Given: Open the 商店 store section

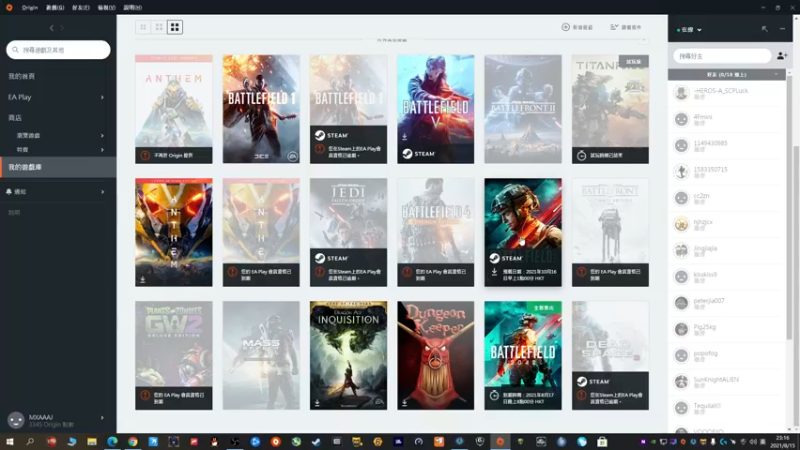Looking at the screenshot, I should (x=15, y=118).
